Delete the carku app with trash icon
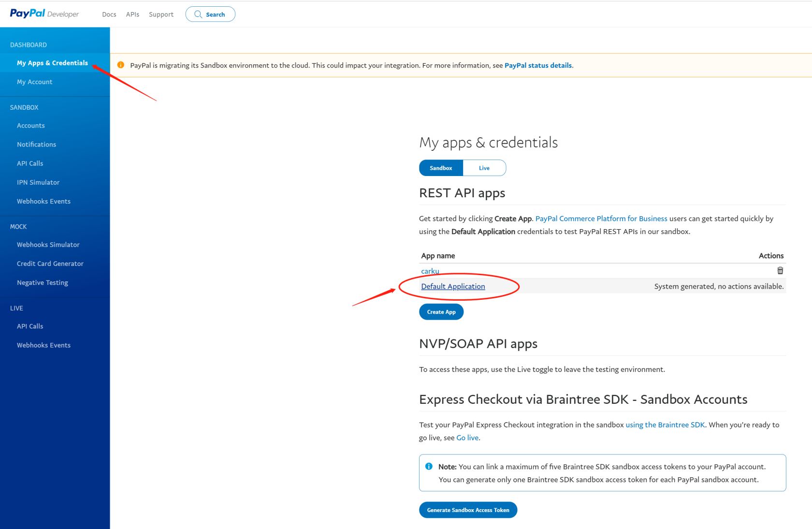Image resolution: width=812 pixels, height=529 pixels. coord(780,270)
